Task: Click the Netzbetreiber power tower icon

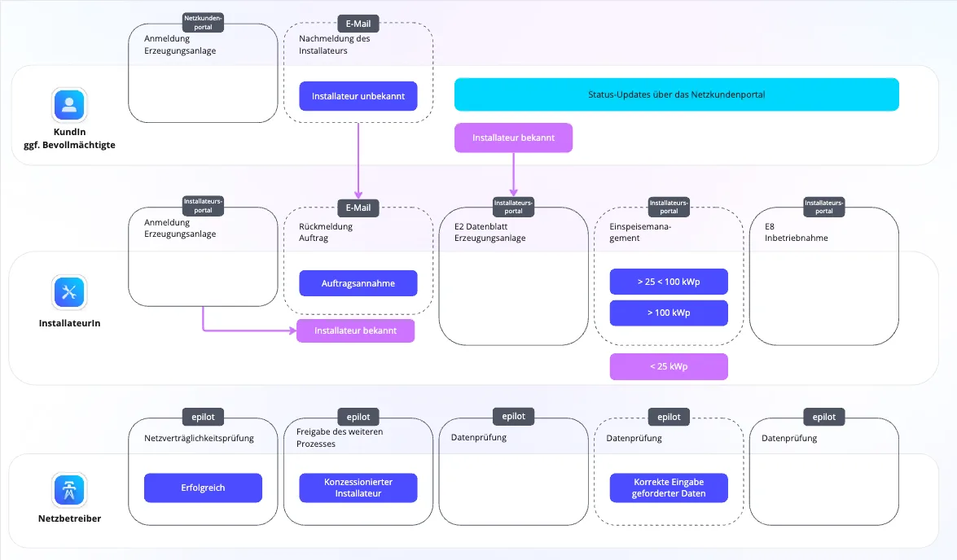Action: [x=69, y=489]
